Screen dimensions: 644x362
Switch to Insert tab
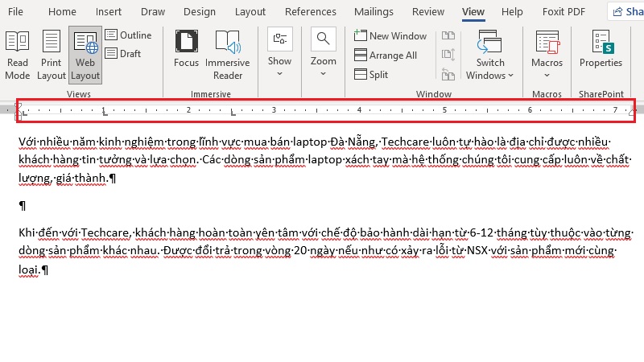pos(109,11)
